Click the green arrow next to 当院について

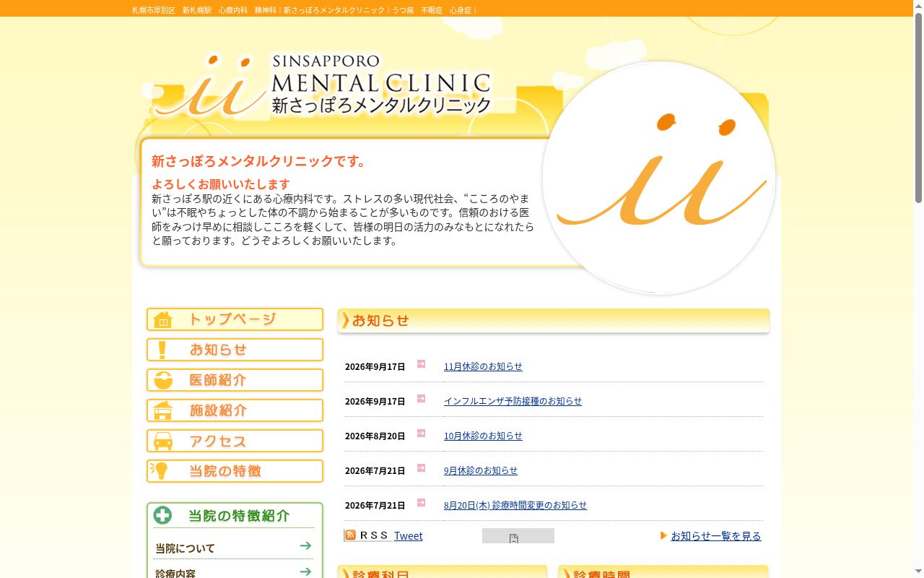pos(305,545)
